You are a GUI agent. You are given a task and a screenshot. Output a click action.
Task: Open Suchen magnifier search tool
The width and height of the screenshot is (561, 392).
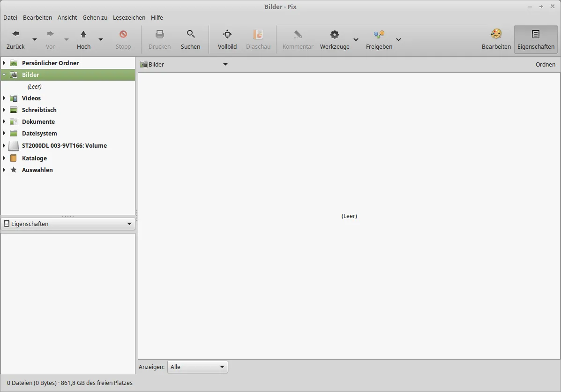(x=190, y=34)
